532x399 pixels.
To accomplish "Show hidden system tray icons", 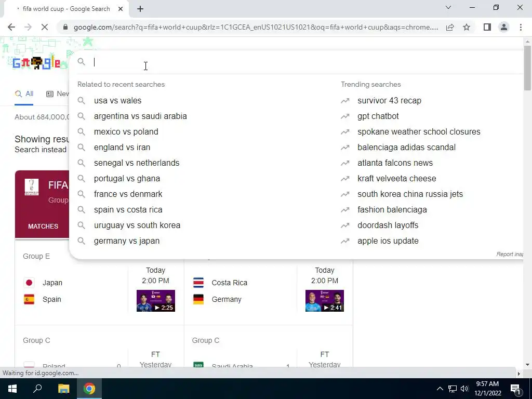I will pyautogui.click(x=440, y=389).
